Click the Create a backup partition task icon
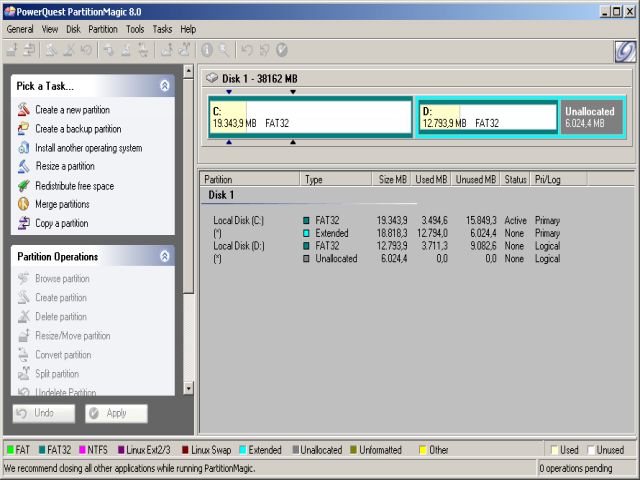640x480 pixels. click(x=23, y=129)
